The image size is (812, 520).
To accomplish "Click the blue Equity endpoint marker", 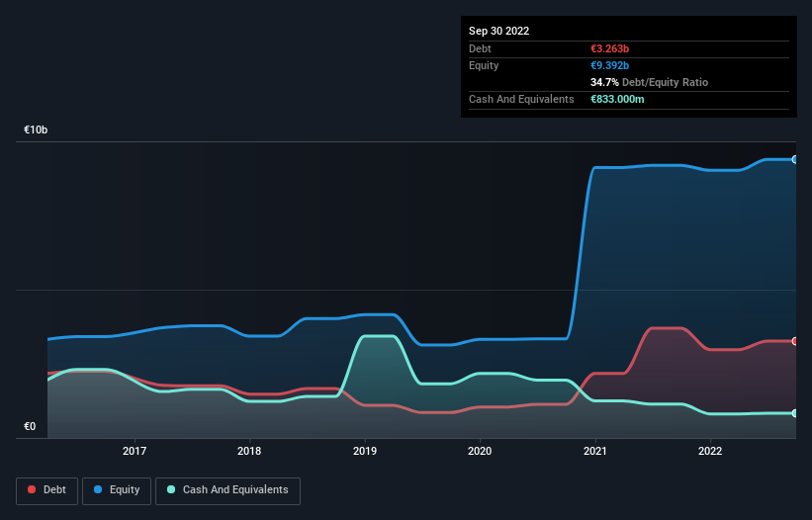I will click(x=795, y=159).
